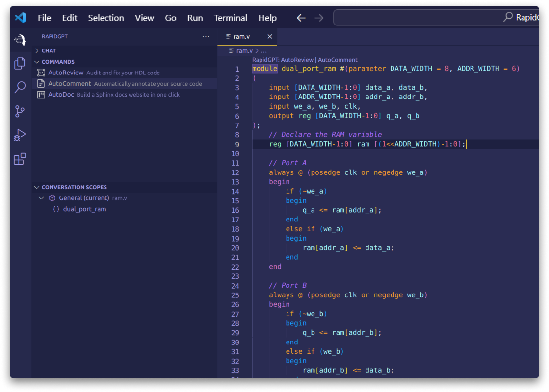Image resolution: width=549 pixels, height=392 pixels.
Task: Click the cube icon beside General (current)
Action: (52, 198)
